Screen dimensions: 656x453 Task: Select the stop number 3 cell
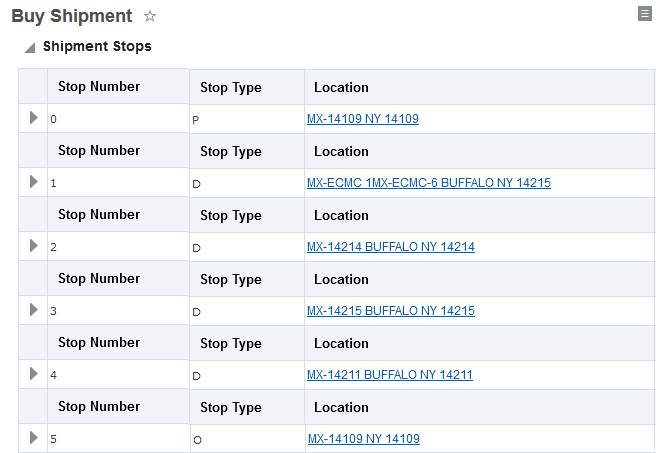tap(117, 311)
